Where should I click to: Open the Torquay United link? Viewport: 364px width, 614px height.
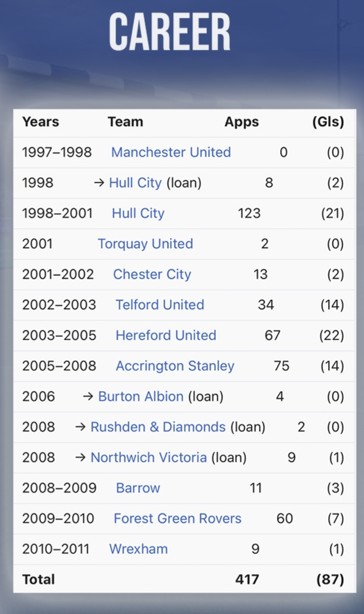tap(145, 244)
